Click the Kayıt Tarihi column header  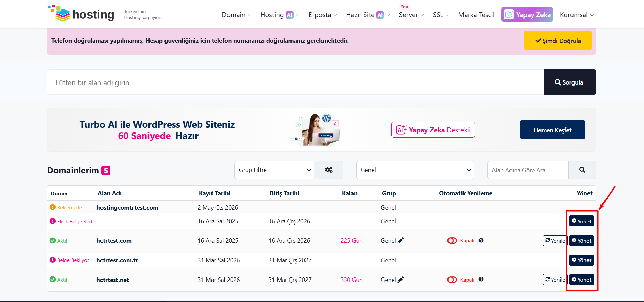click(215, 193)
